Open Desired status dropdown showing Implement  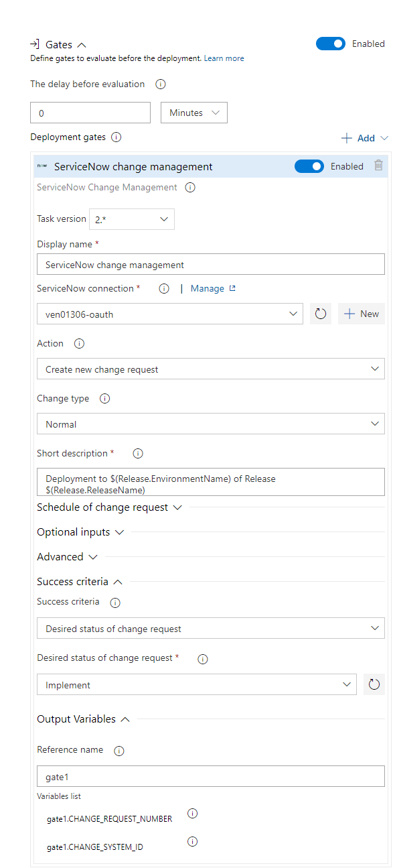(x=197, y=684)
